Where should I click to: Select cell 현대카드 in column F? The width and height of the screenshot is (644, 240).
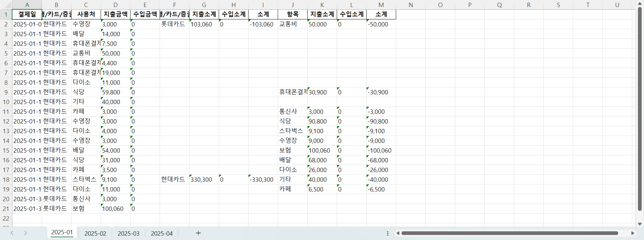point(174,179)
